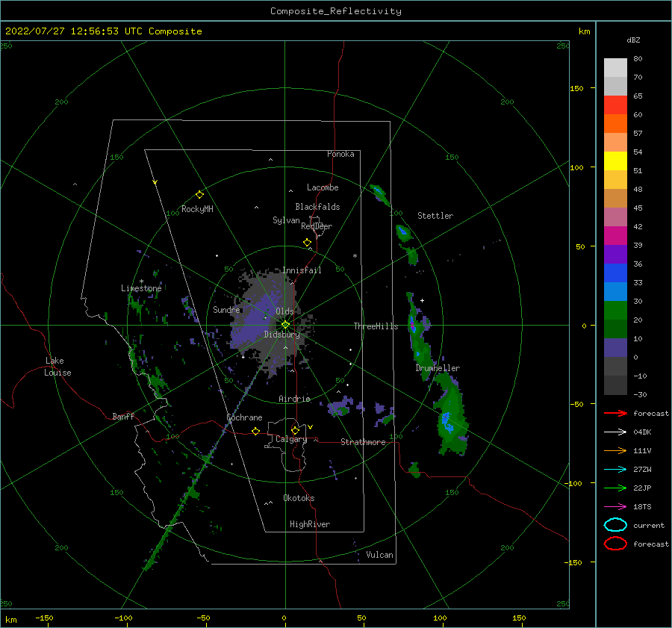
Task: Click the Sundre label
Action: pyautogui.click(x=226, y=309)
